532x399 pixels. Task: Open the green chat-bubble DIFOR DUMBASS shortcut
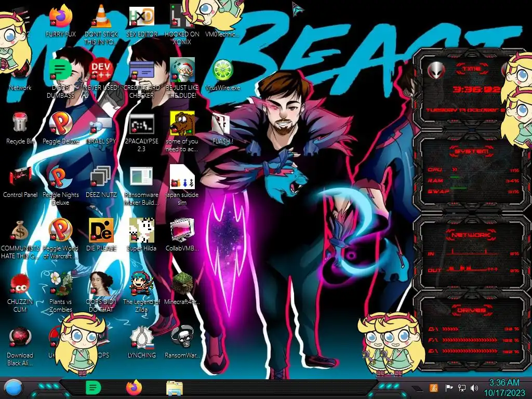tap(60, 71)
